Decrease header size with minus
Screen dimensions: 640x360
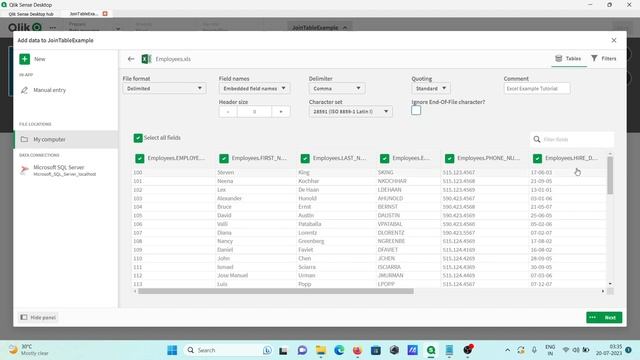228,111
